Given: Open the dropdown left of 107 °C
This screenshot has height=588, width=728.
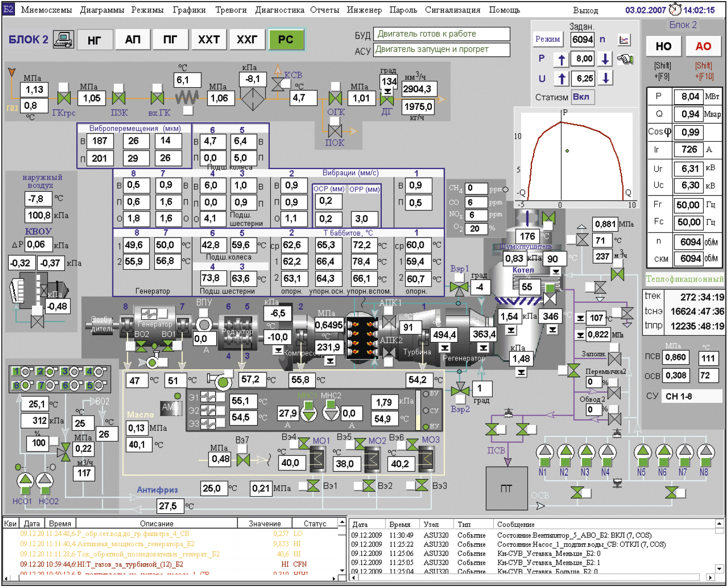Looking at the screenshot, I should [x=580, y=319].
